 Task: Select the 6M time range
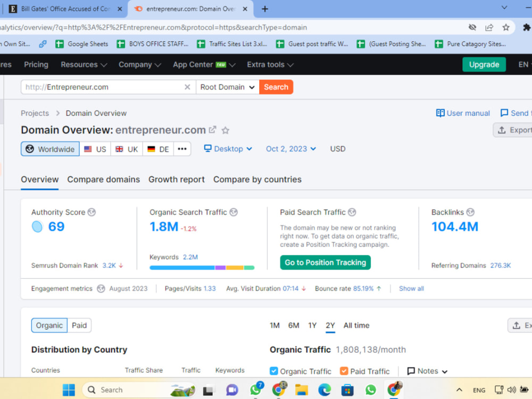294,326
